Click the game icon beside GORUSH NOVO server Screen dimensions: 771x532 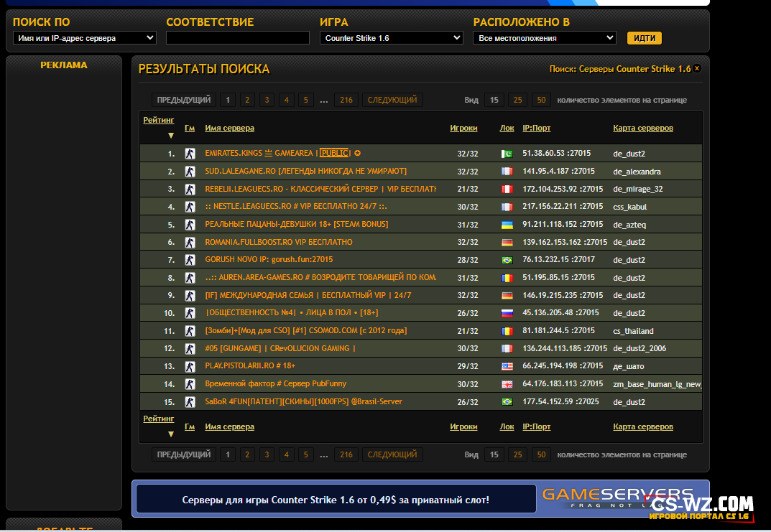pos(190,260)
